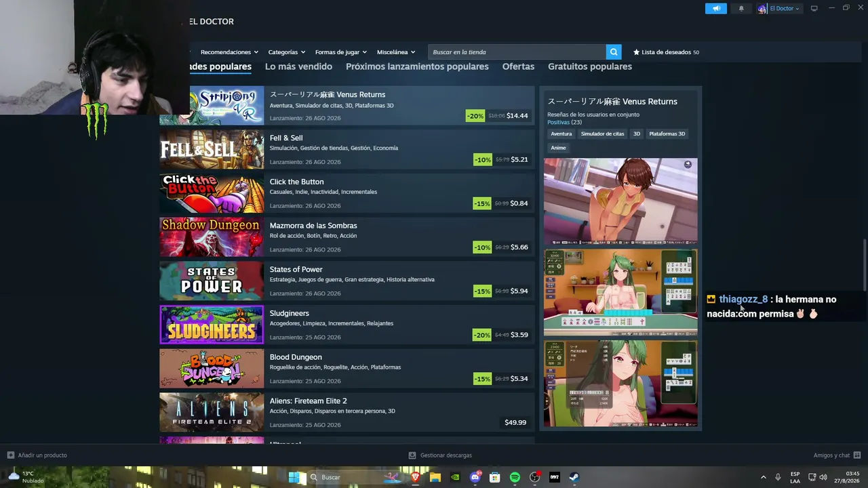The width and height of the screenshot is (868, 488).
Task: Click the -20% discount badge on Sludgineers
Action: (481, 335)
